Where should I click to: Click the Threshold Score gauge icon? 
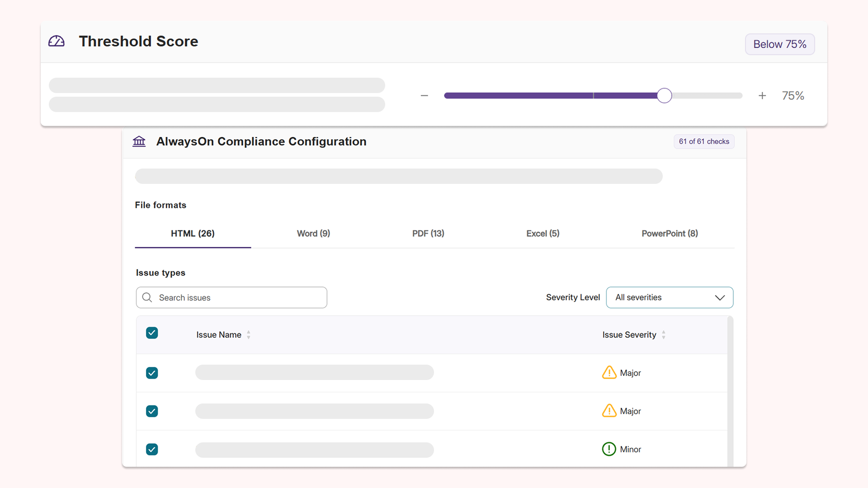tap(57, 41)
